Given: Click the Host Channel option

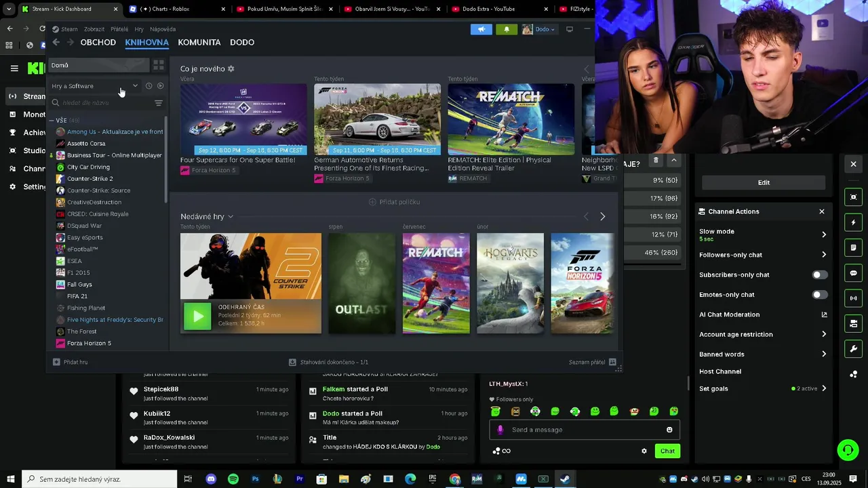Looking at the screenshot, I should [720, 372].
